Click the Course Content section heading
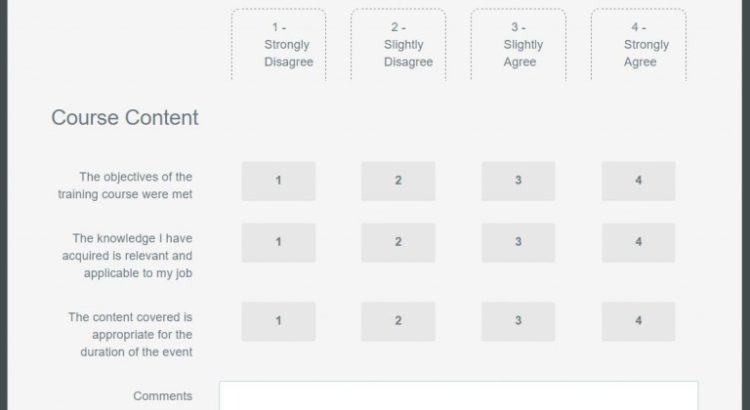This screenshot has width=750, height=410. point(125,118)
